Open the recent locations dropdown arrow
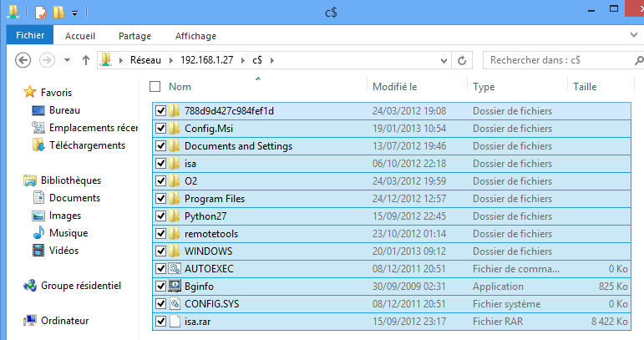Screen dimensions: 644x340 (66, 60)
